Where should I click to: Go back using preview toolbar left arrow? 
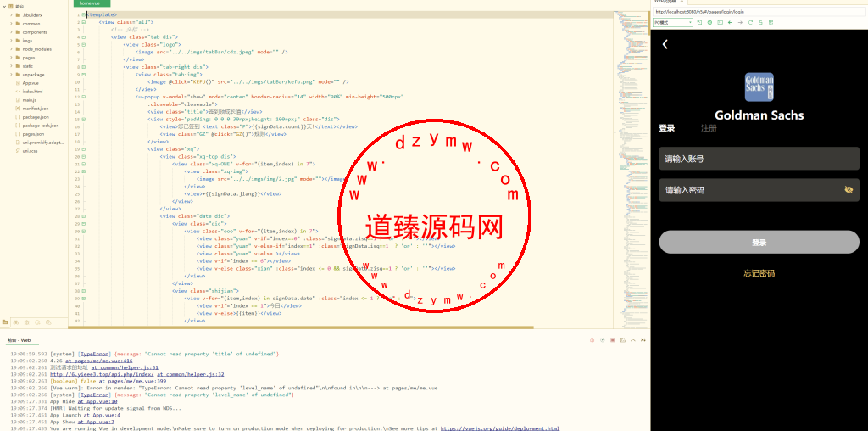point(730,22)
